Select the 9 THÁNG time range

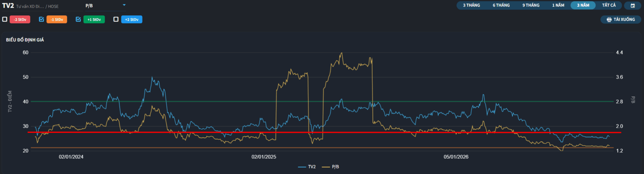(x=531, y=6)
